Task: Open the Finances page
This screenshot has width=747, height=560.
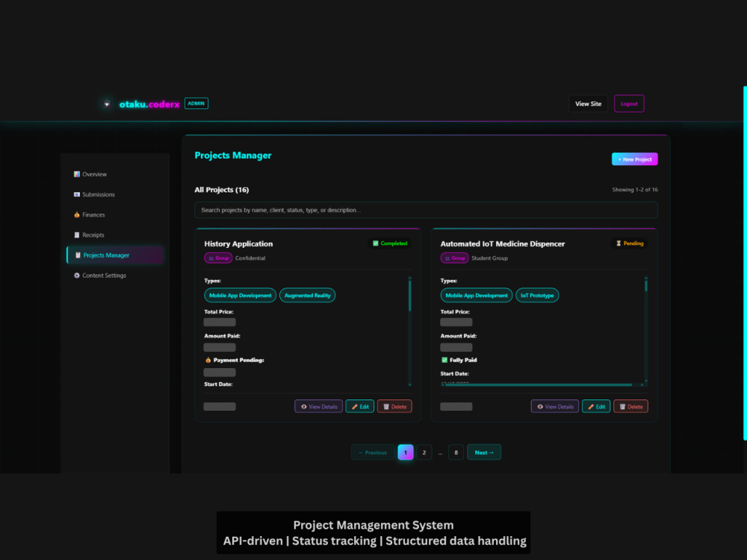Action: (x=115, y=215)
